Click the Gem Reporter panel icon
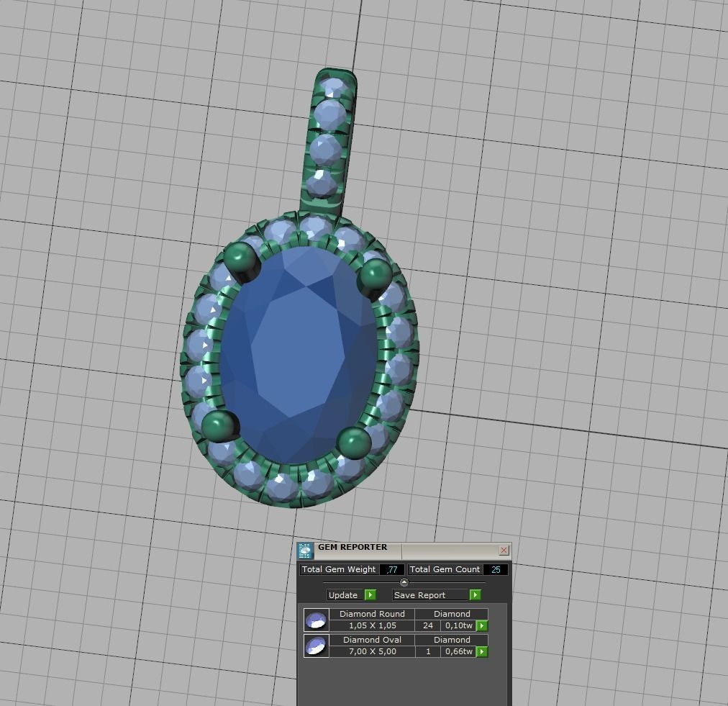The image size is (728, 706). point(305,551)
